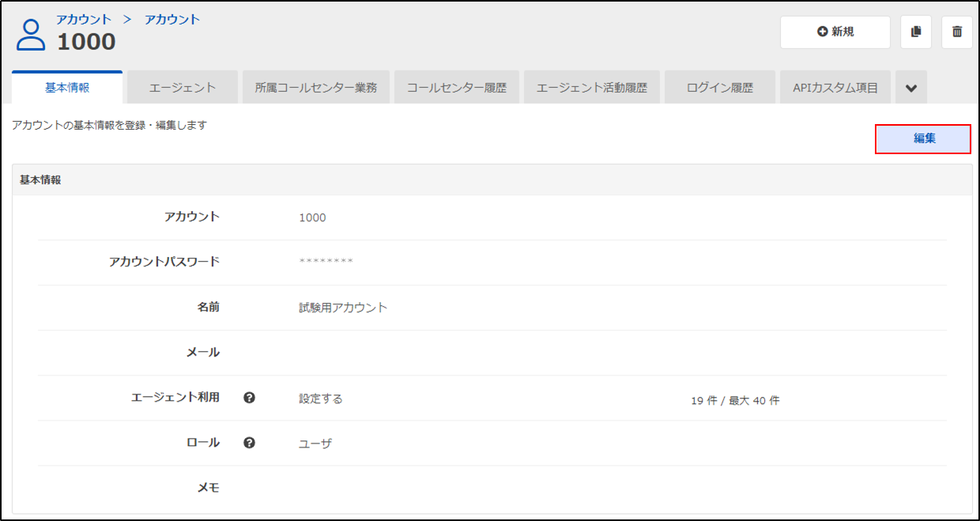Click the page title 1000 heading
Image resolution: width=980 pixels, height=521 pixels.
click(x=86, y=42)
